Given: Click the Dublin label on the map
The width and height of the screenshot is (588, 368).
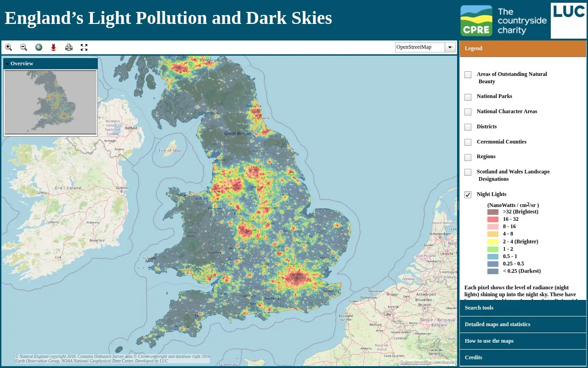Looking at the screenshot, I should (121, 188).
